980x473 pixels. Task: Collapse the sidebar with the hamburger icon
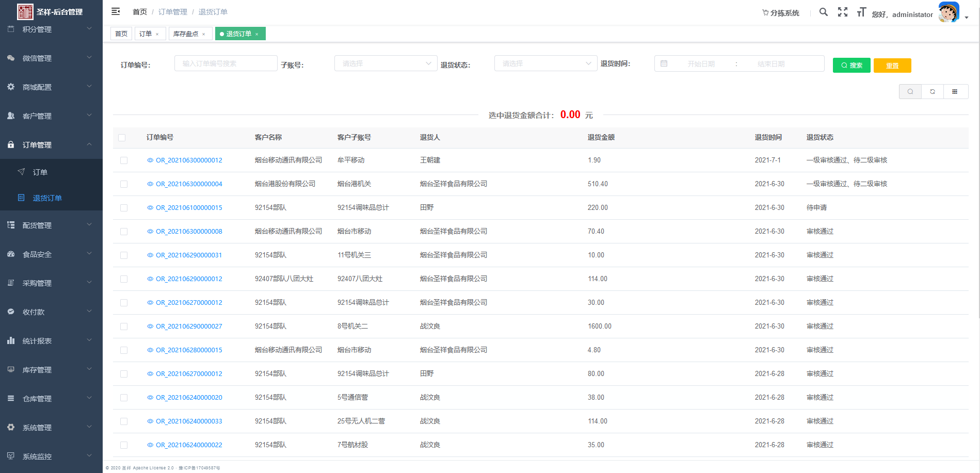(x=116, y=11)
